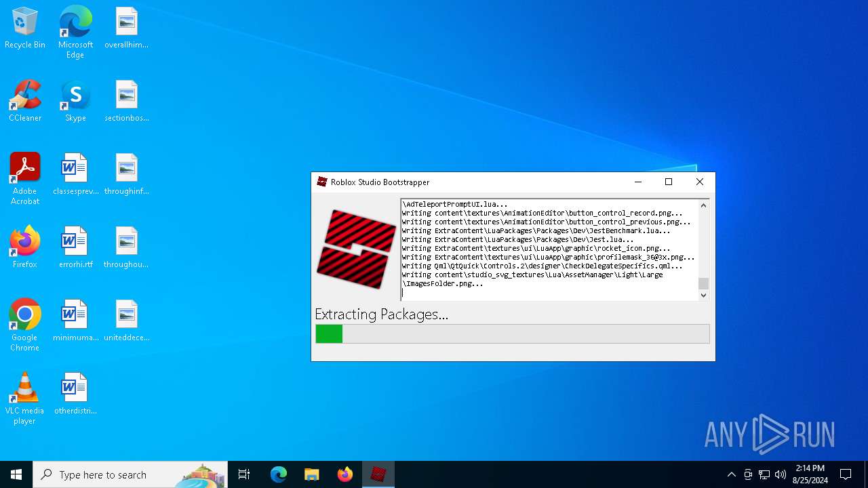Open File Explorer from the taskbar
868x488 pixels.
[312, 474]
